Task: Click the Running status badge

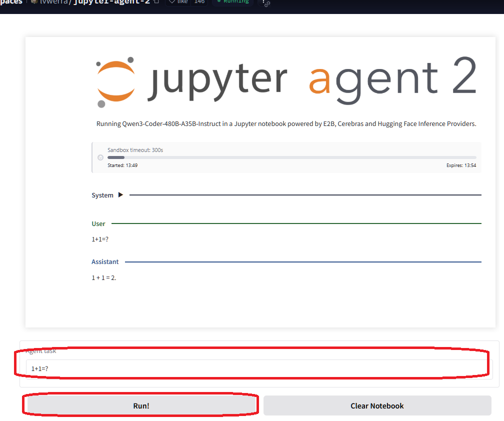Action: click(x=233, y=1)
